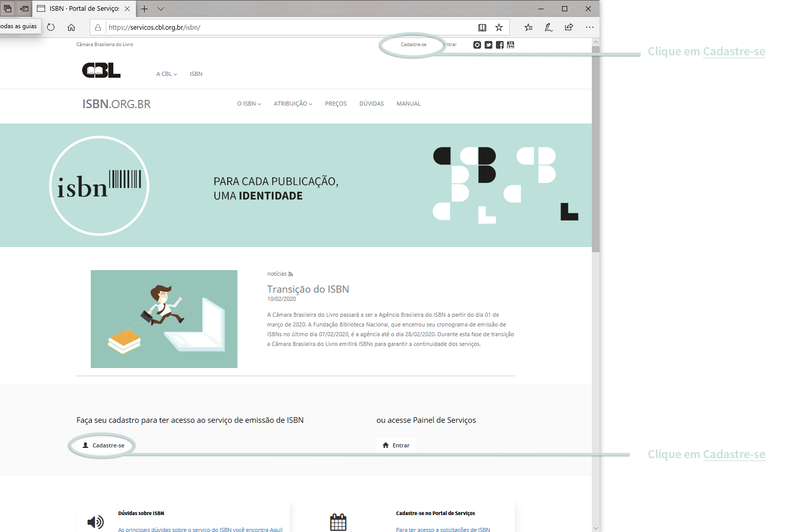The height and width of the screenshot is (532, 798).
Task: Add page to favorites star icon
Action: pyautogui.click(x=499, y=27)
